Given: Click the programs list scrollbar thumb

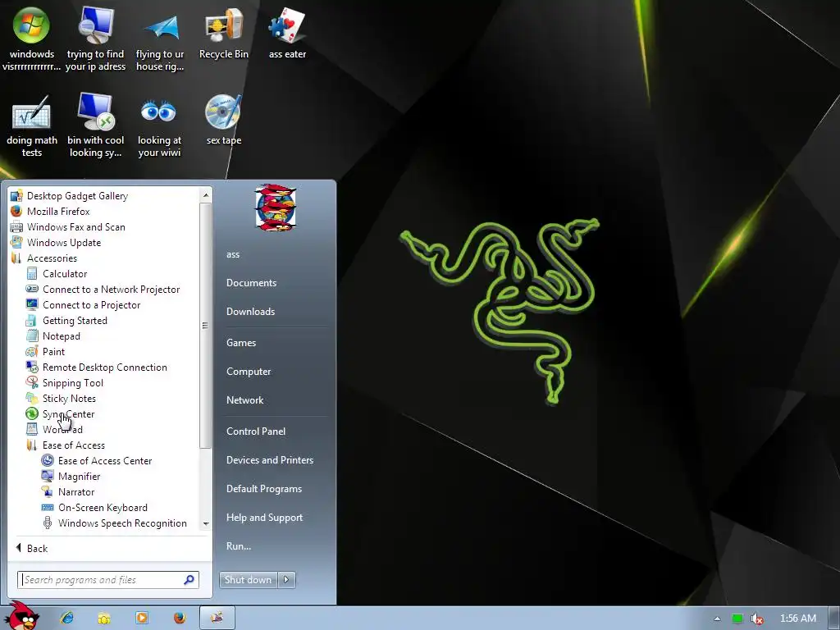Looking at the screenshot, I should click(206, 326).
